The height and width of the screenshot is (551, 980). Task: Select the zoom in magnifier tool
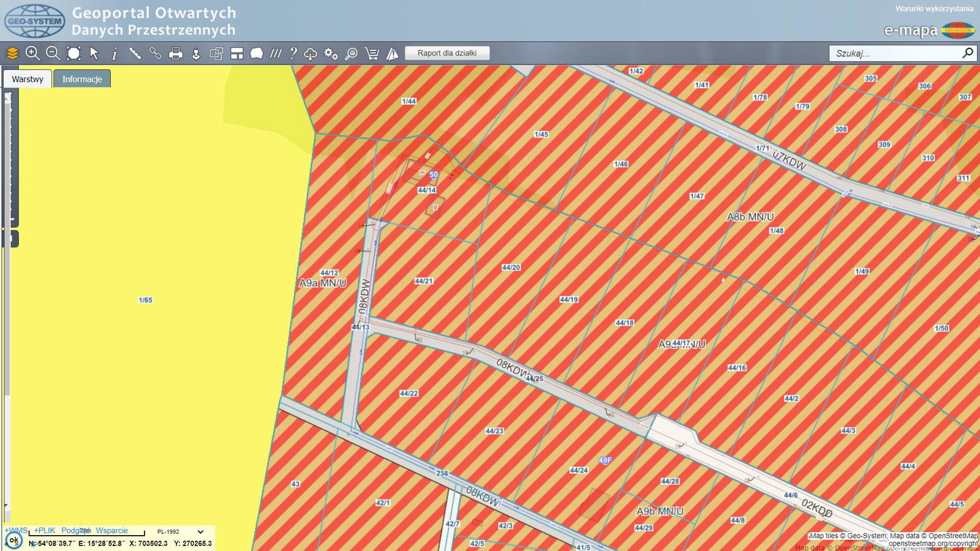[32, 53]
